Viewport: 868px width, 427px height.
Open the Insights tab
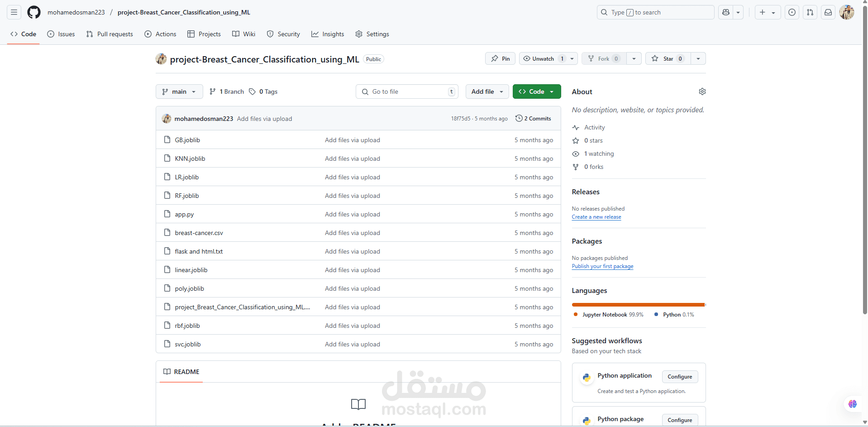(x=328, y=34)
